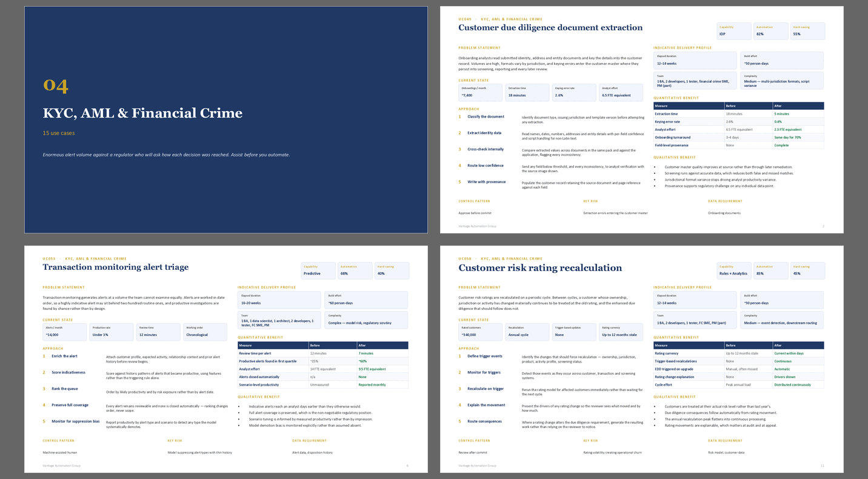
Task: Click the "Machine-assisted human" control pattern
Action: tap(60, 452)
